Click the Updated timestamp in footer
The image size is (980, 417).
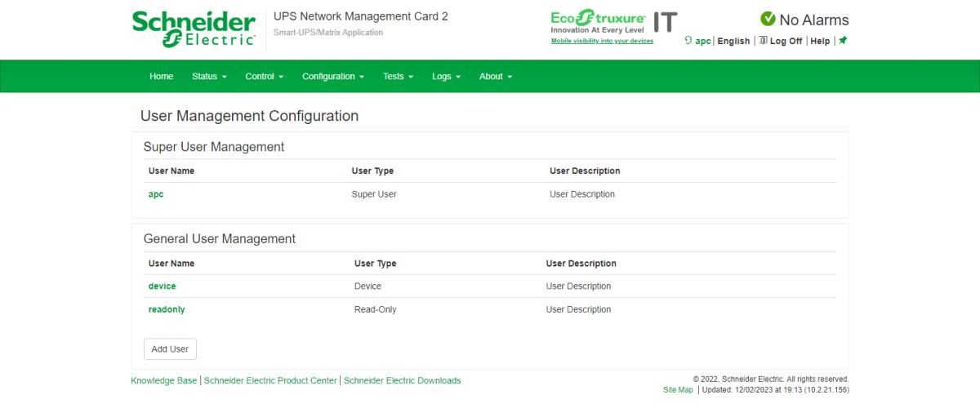tap(775, 390)
